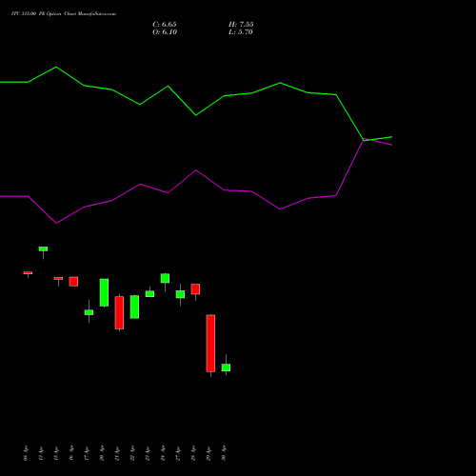Select the tall green candle for 20 Apr
The height and width of the screenshot is (476, 476).
click(104, 292)
